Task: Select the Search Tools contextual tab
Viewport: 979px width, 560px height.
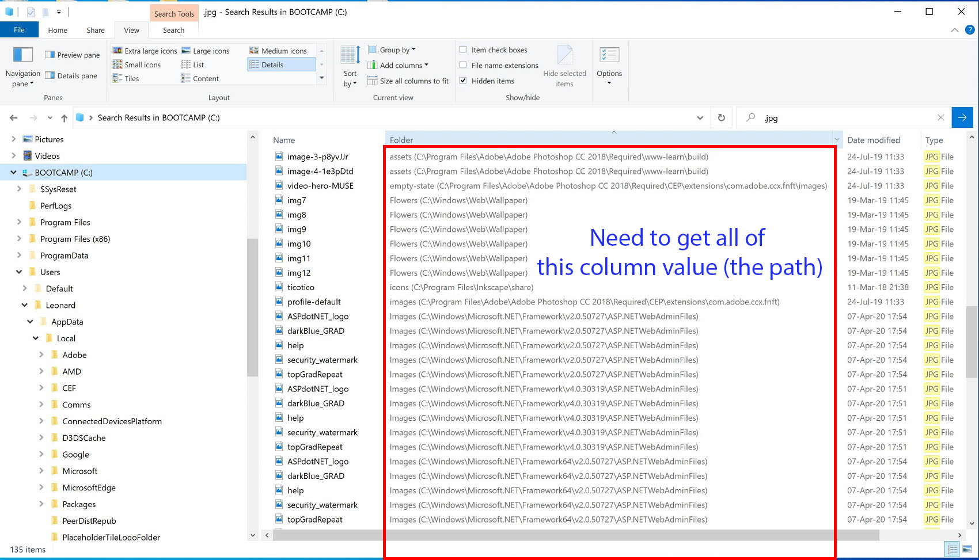Action: coord(174,14)
